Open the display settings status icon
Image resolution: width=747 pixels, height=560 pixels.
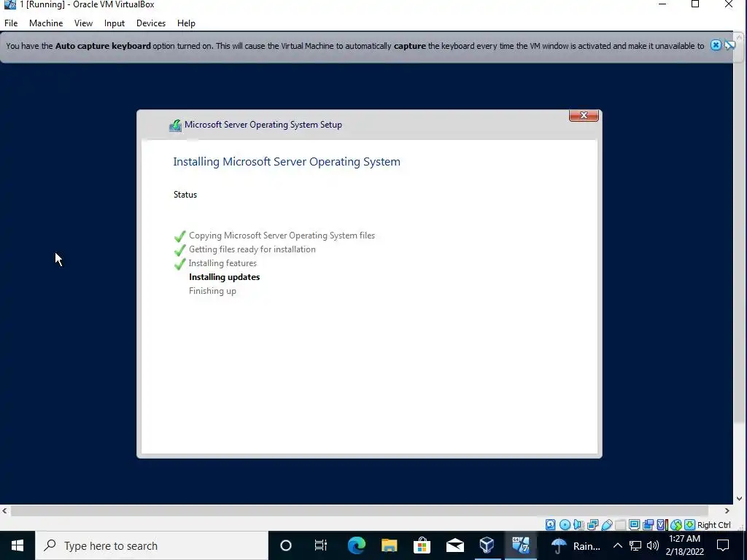point(634,525)
